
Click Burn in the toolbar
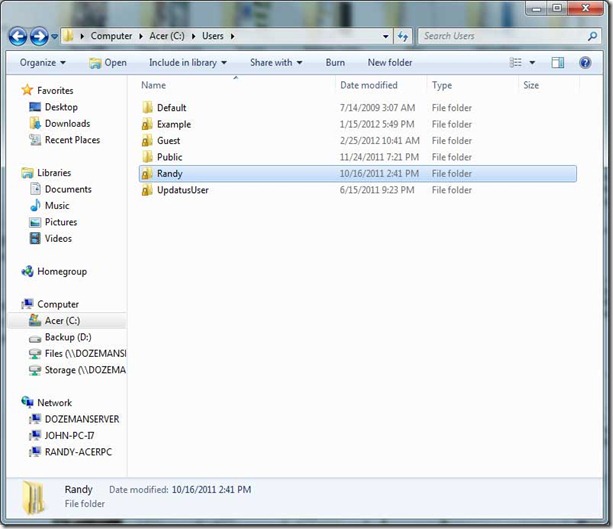[335, 63]
